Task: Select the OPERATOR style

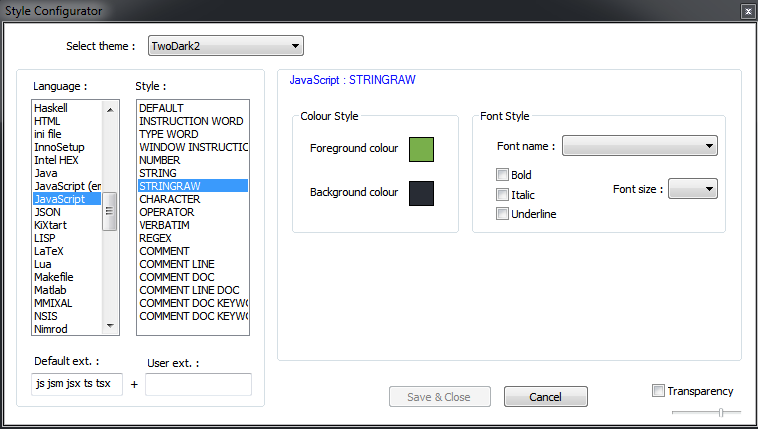Action: 193,212
